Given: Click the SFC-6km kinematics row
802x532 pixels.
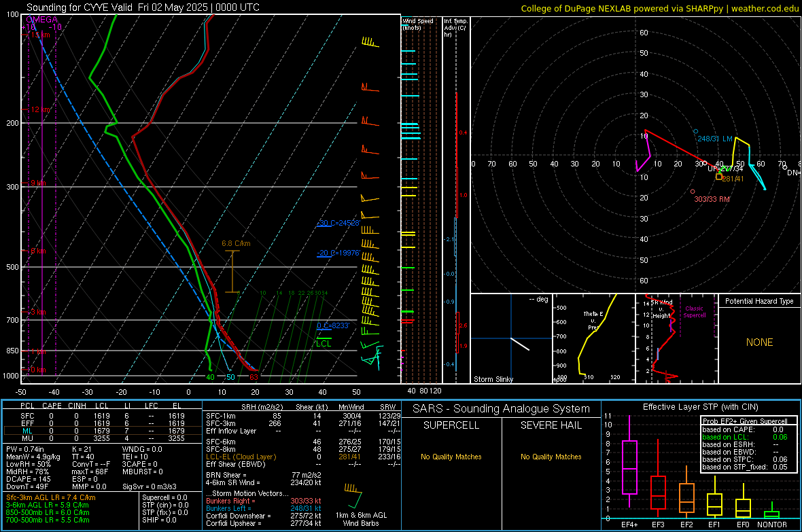Looking at the screenshot, I should pyautogui.click(x=303, y=442).
